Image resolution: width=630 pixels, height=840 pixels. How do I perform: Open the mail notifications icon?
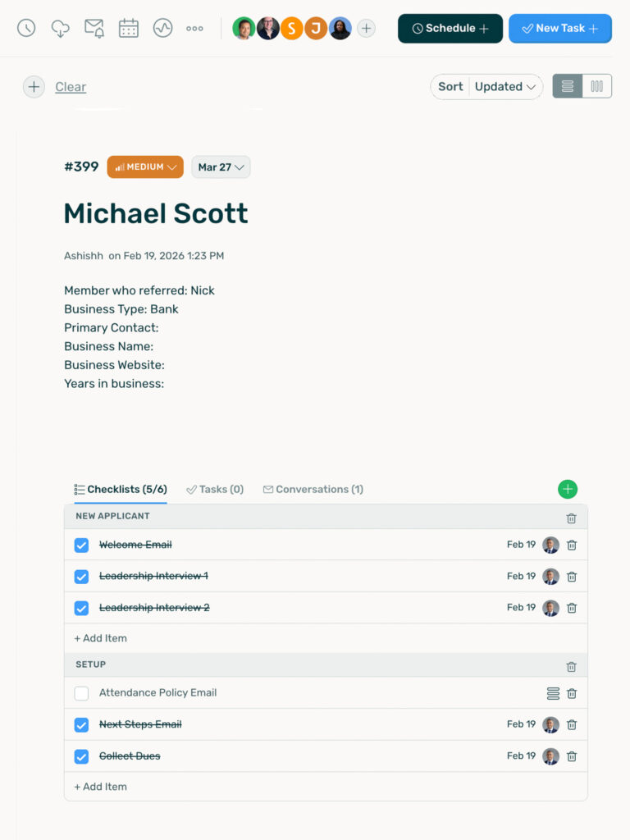pos(94,28)
